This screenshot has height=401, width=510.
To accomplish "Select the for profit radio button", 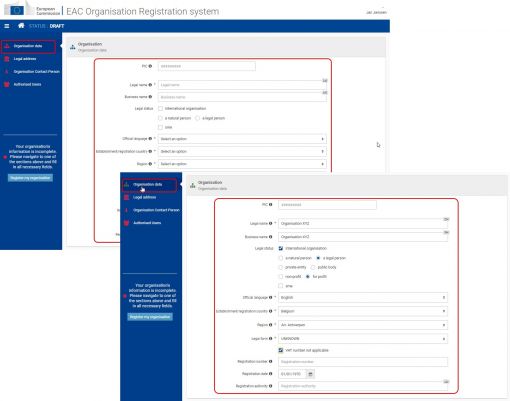I will [308, 277].
